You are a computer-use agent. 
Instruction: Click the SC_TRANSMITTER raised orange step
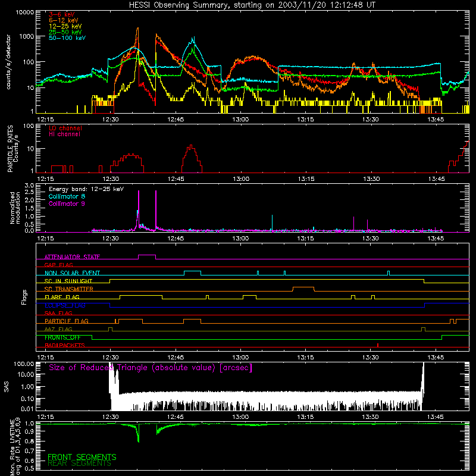(303, 287)
